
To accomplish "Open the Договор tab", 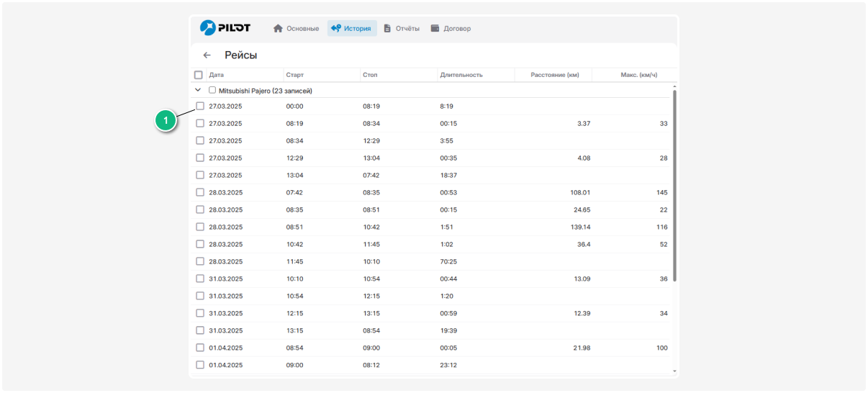I will click(457, 29).
